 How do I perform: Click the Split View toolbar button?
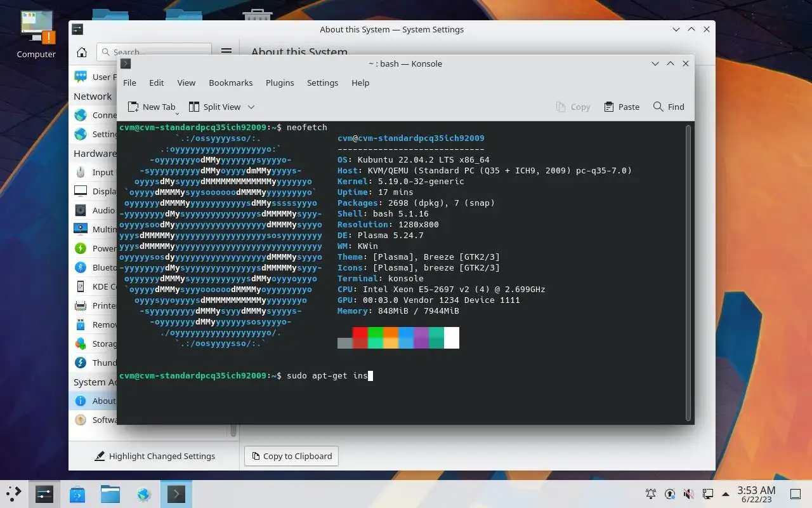(214, 107)
